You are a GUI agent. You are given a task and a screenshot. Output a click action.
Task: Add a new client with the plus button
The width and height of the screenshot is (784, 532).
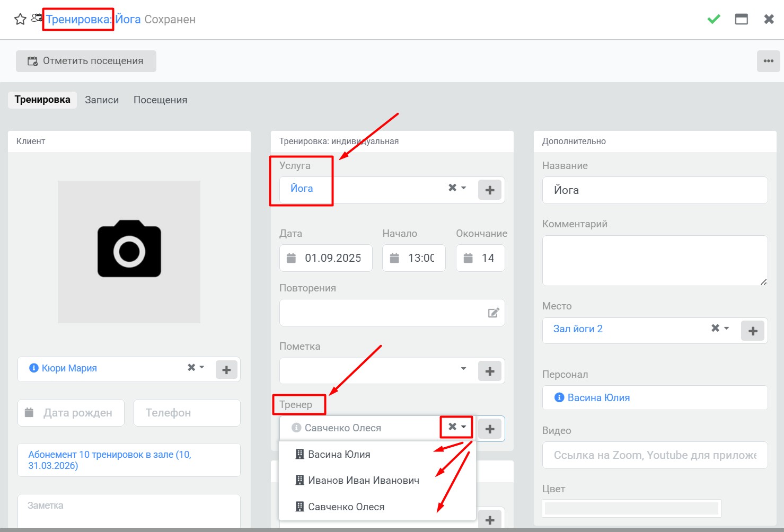[226, 370]
